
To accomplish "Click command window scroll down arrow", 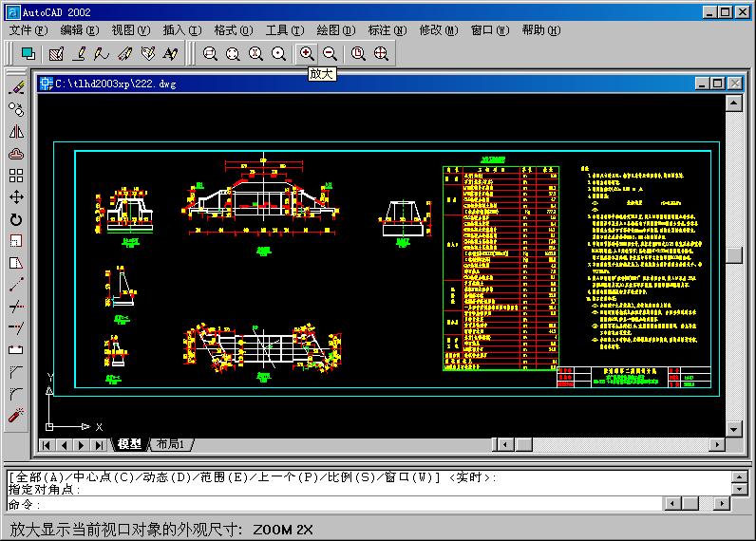I will point(740,490).
